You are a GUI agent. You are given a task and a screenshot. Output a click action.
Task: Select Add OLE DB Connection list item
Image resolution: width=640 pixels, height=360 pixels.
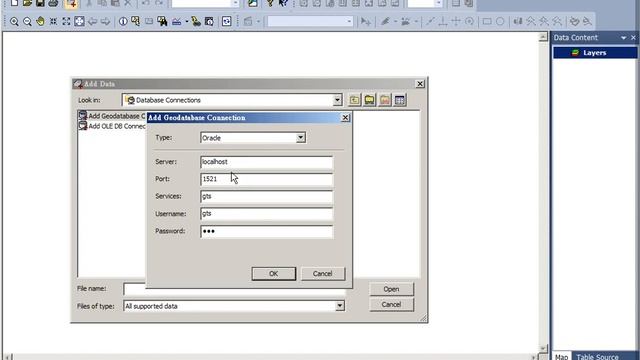(x=112, y=126)
